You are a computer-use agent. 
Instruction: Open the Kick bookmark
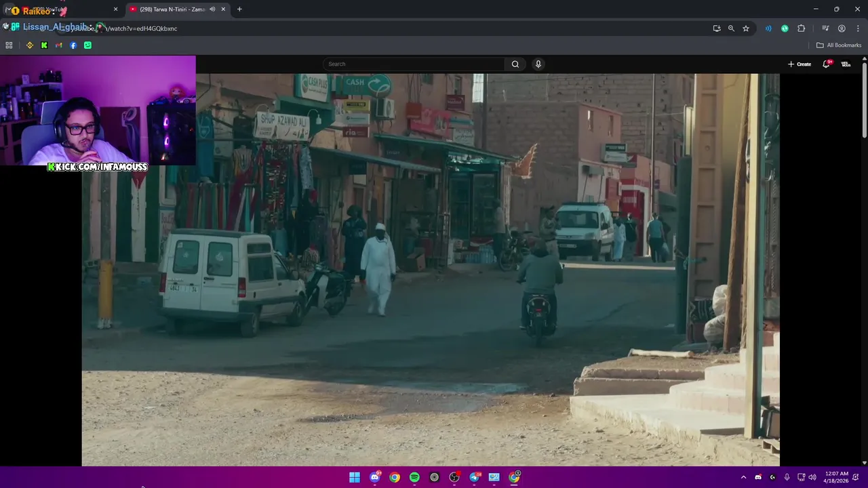point(44,45)
